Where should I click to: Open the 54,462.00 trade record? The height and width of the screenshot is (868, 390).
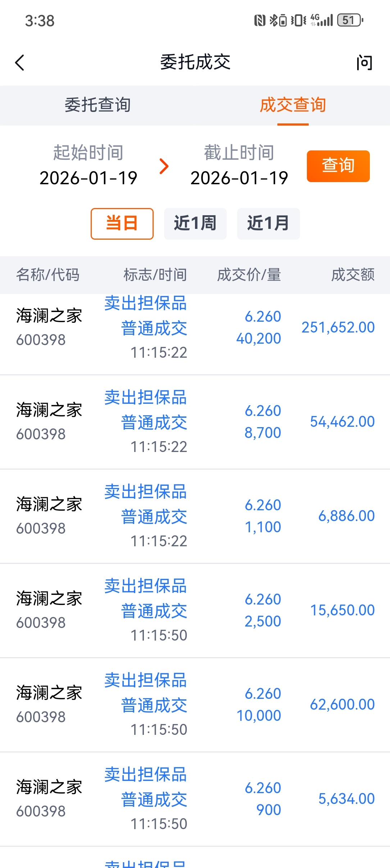195,422
